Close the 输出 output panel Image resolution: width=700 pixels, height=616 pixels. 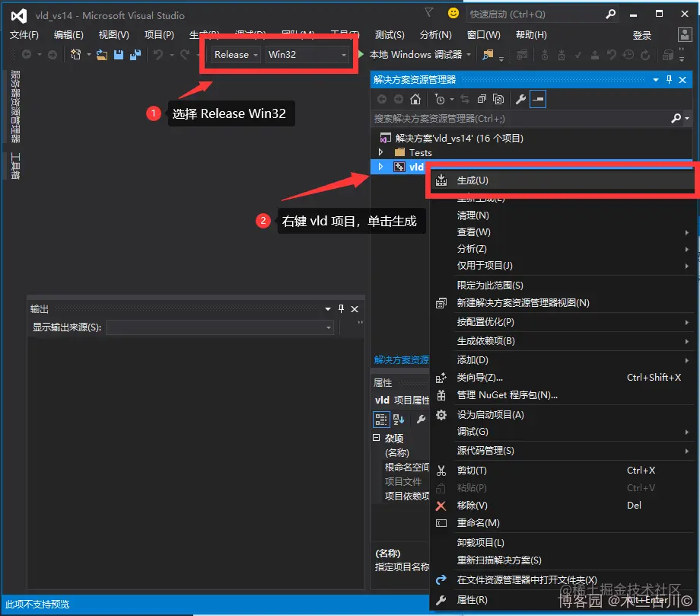click(x=355, y=308)
